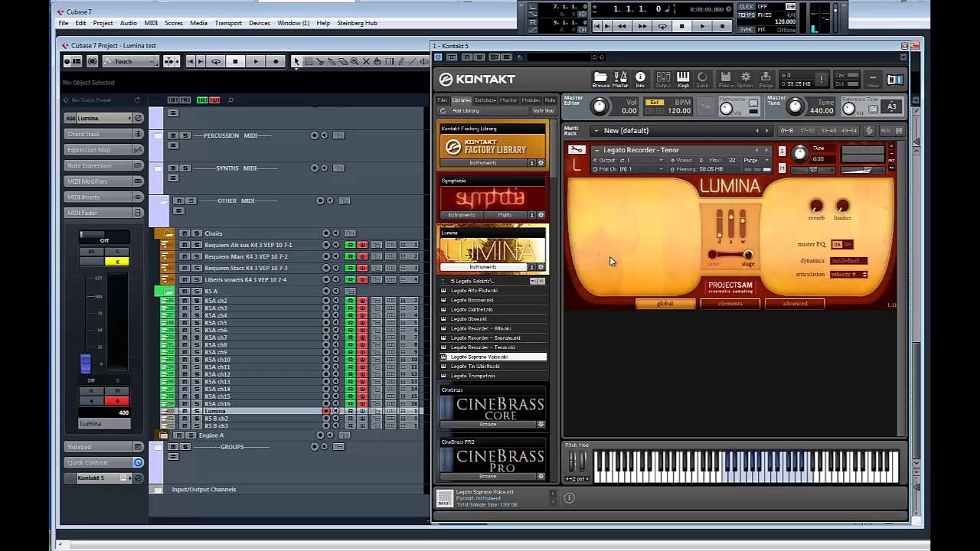Open the Steinberg Hub menu
The height and width of the screenshot is (551, 980).
[358, 23]
